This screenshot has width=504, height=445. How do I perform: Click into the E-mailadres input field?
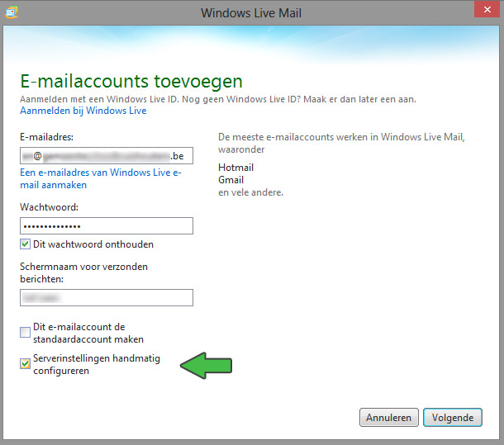107,156
